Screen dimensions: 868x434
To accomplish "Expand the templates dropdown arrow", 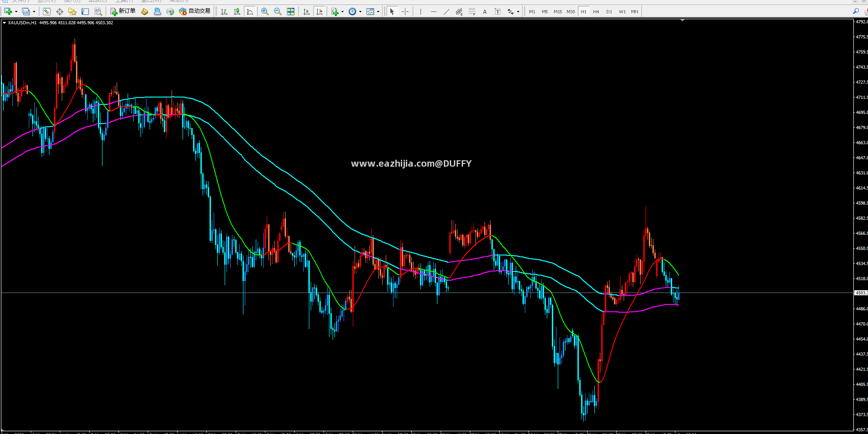I will point(378,11).
